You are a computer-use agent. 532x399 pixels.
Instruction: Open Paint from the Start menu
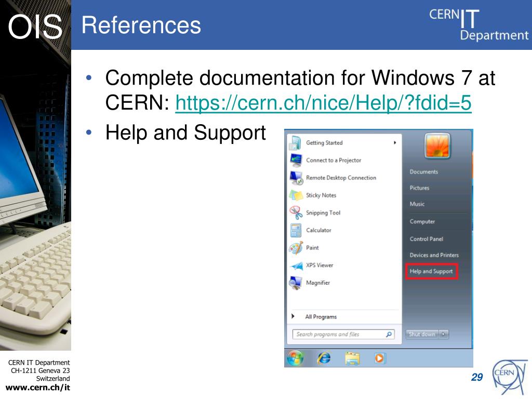pyautogui.click(x=312, y=248)
